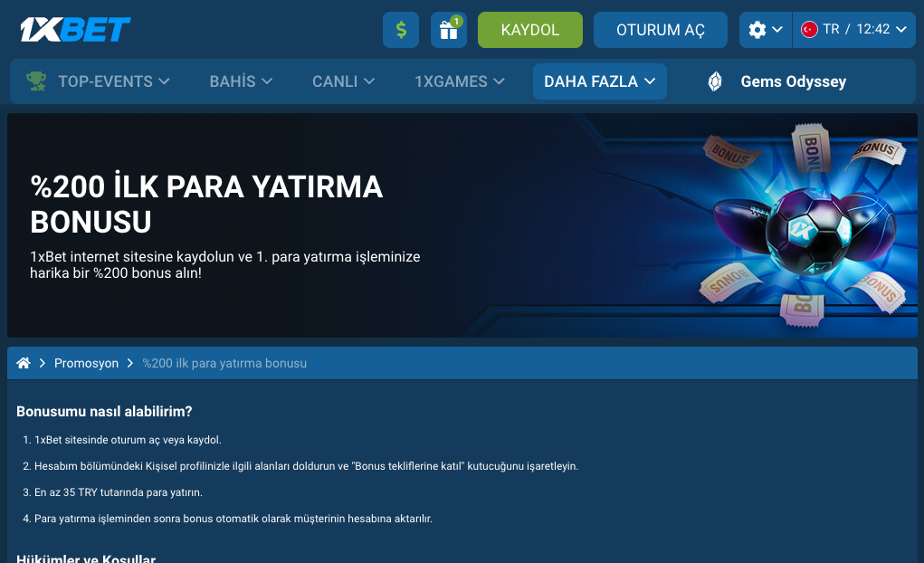Open the TR language and time dropdown
Image resolution: width=924 pixels, height=563 pixels.
tap(854, 30)
